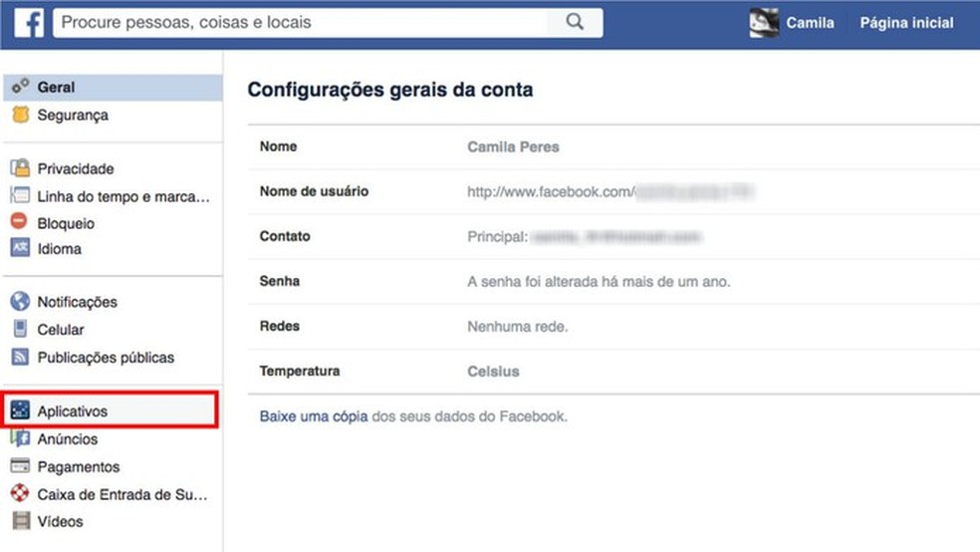The width and height of the screenshot is (980, 552).
Task: Click the Bloqueio red stop icon
Action: click(x=19, y=220)
